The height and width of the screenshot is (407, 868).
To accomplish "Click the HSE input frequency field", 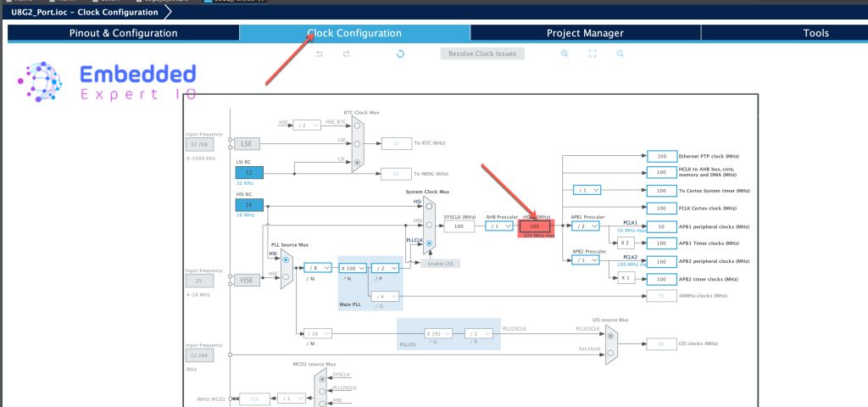I will pos(199,280).
